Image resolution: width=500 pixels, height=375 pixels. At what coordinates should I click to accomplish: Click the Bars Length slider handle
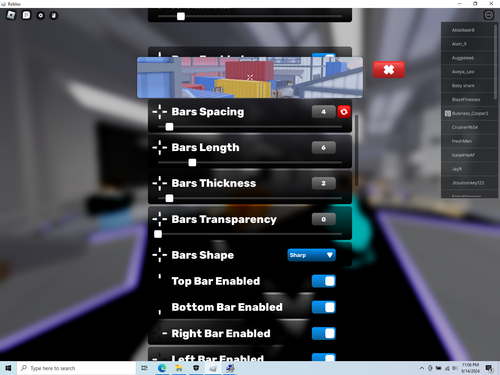192,162
